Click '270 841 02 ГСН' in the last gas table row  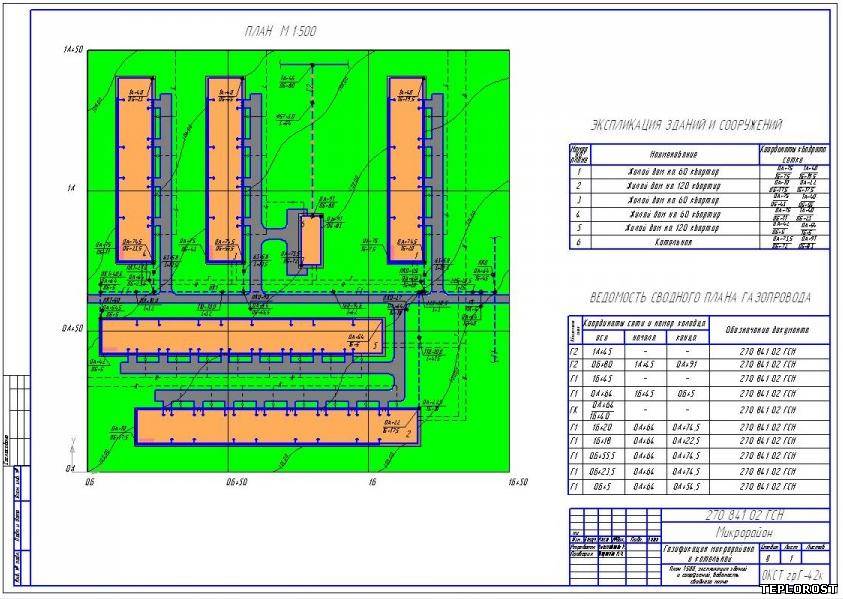click(768, 487)
